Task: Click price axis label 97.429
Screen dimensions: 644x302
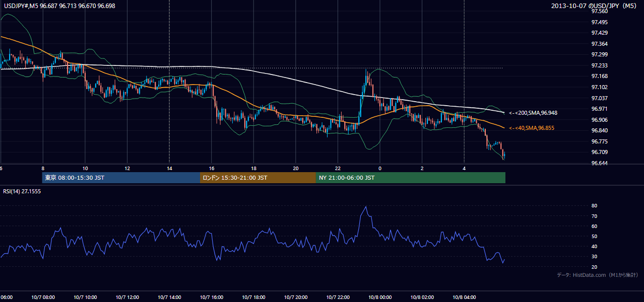Action: (599, 33)
